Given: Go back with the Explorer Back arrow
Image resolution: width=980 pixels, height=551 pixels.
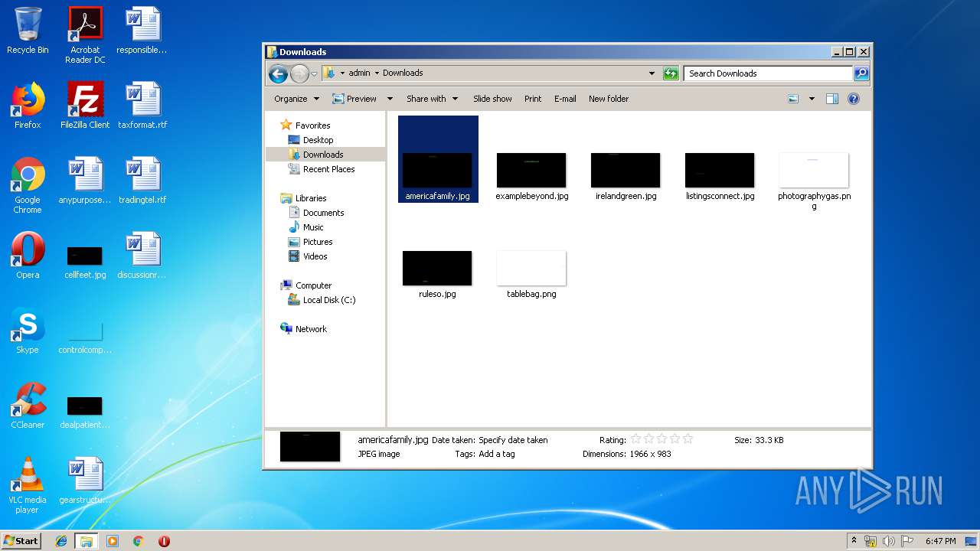Looking at the screenshot, I should [x=278, y=73].
